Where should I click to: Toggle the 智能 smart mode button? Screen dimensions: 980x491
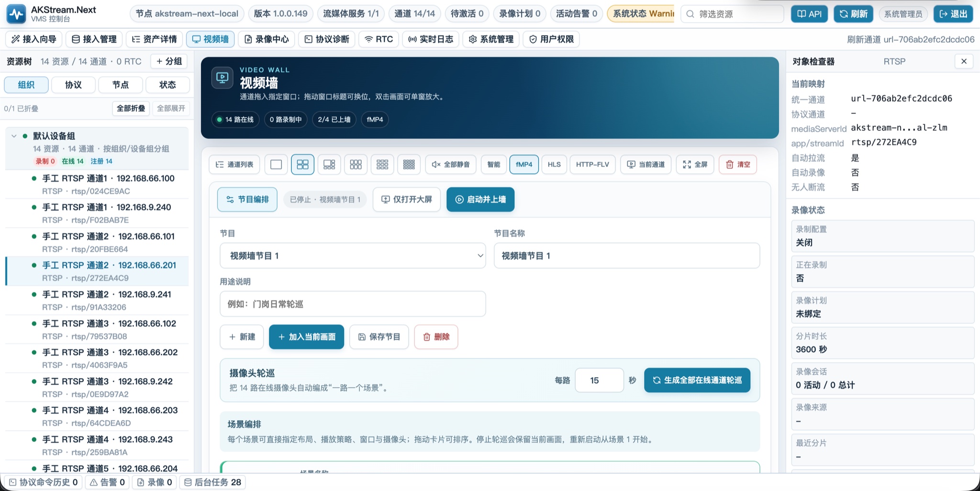493,165
